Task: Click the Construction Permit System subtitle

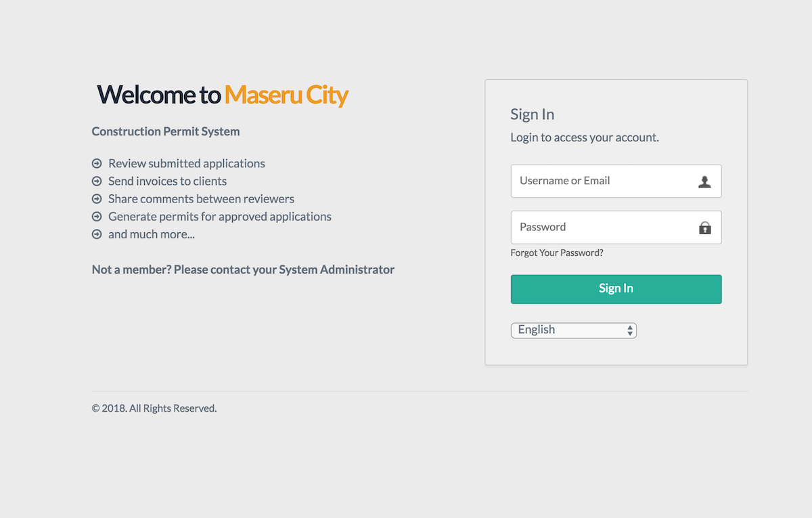Action: pos(166,131)
